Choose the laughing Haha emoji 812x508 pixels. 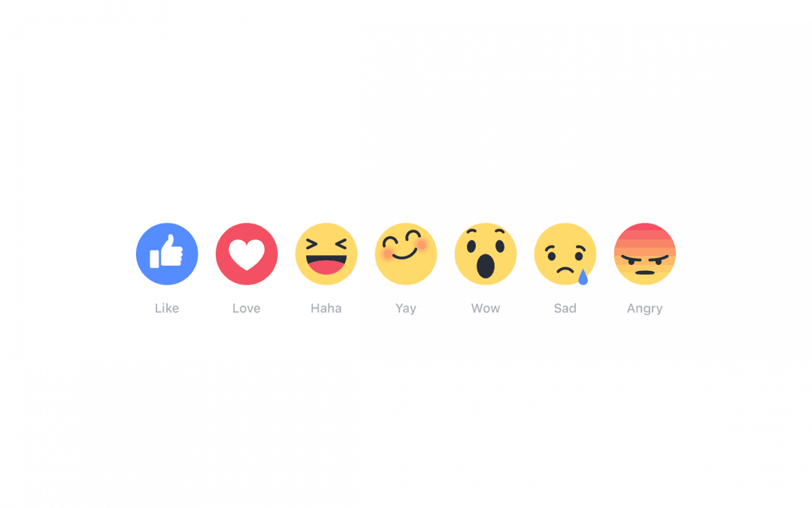click(x=326, y=254)
